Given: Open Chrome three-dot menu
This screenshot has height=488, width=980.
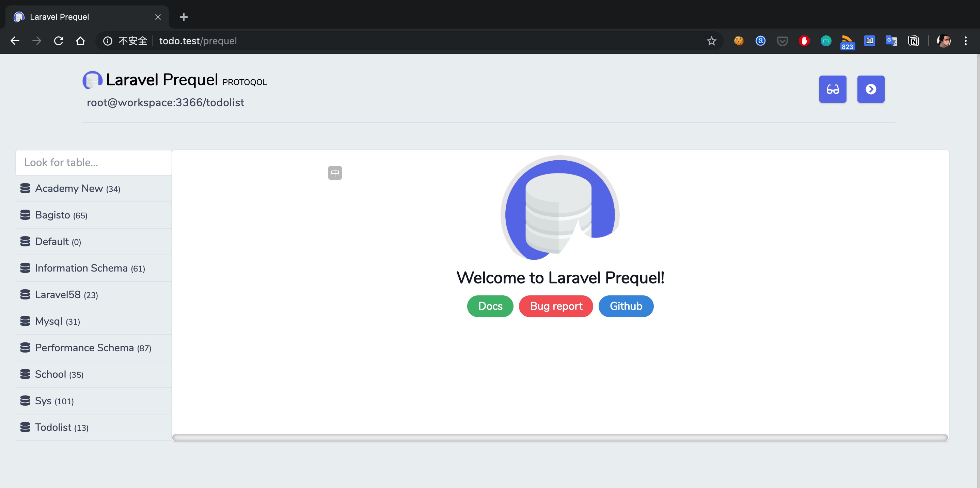Looking at the screenshot, I should tap(965, 41).
